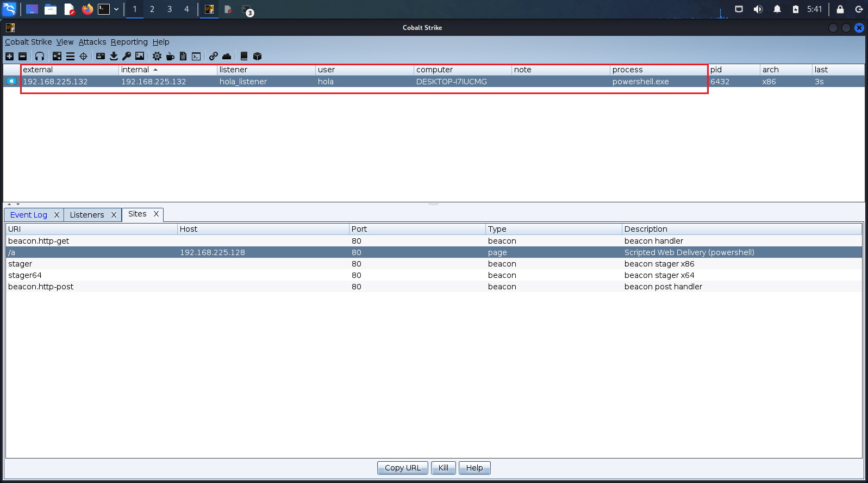Switch to Pivot Graph view icon
The width and height of the screenshot is (868, 483).
pos(57,56)
